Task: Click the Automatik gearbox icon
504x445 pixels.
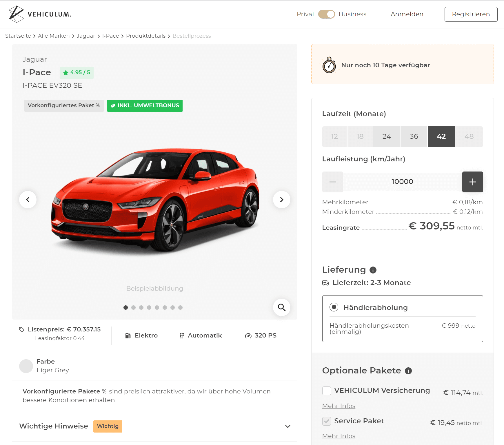Action: pyautogui.click(x=182, y=336)
